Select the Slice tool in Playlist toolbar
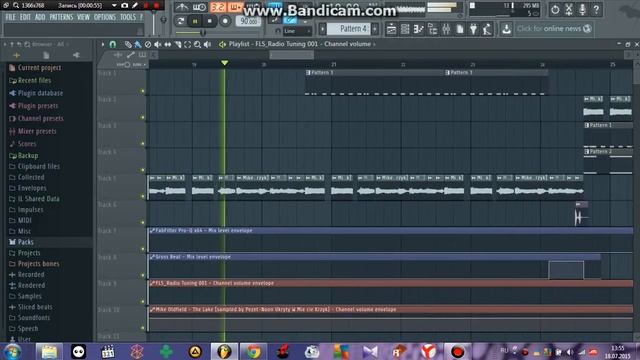This screenshot has height=360, width=640. click(x=178, y=44)
